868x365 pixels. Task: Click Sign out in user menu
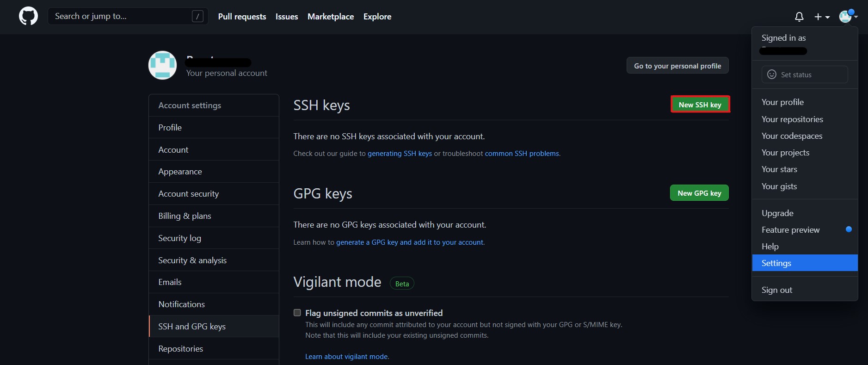[x=805, y=290]
